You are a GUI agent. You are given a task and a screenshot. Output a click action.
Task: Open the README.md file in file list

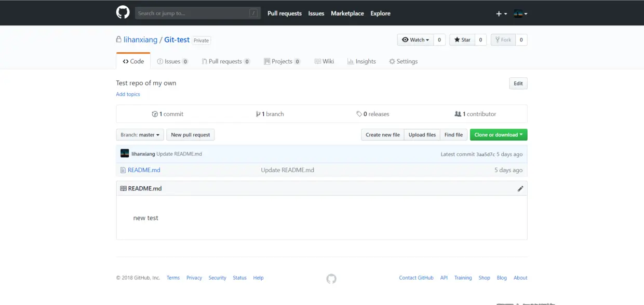pos(144,170)
